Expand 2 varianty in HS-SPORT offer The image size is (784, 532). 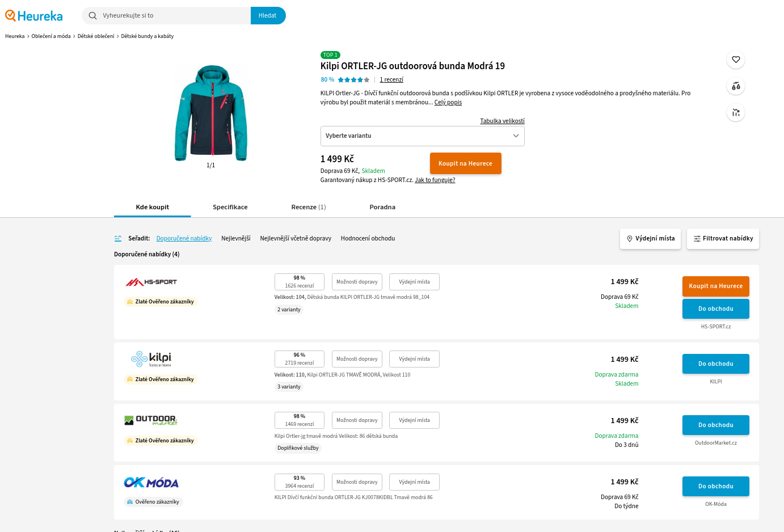click(x=289, y=310)
